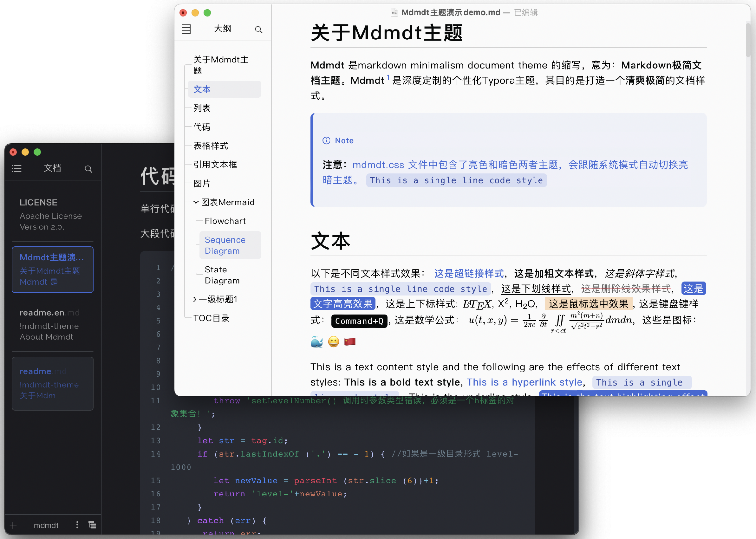This screenshot has width=756, height=539.
Task: Open LICENSE file in dark window
Action: click(x=52, y=214)
